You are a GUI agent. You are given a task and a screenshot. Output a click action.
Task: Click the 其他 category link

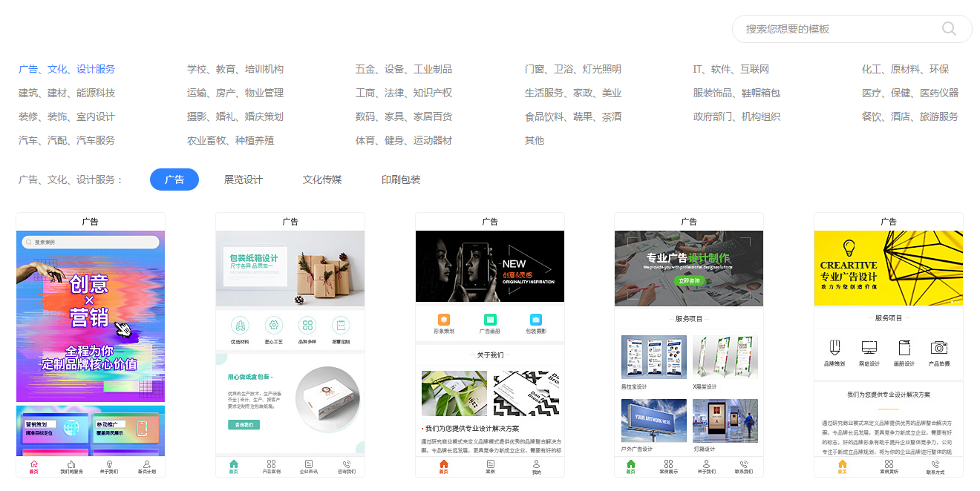click(x=535, y=140)
